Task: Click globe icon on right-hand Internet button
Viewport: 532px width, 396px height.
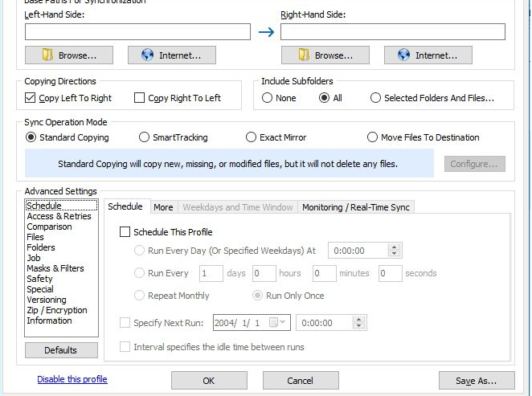Action: [403, 55]
